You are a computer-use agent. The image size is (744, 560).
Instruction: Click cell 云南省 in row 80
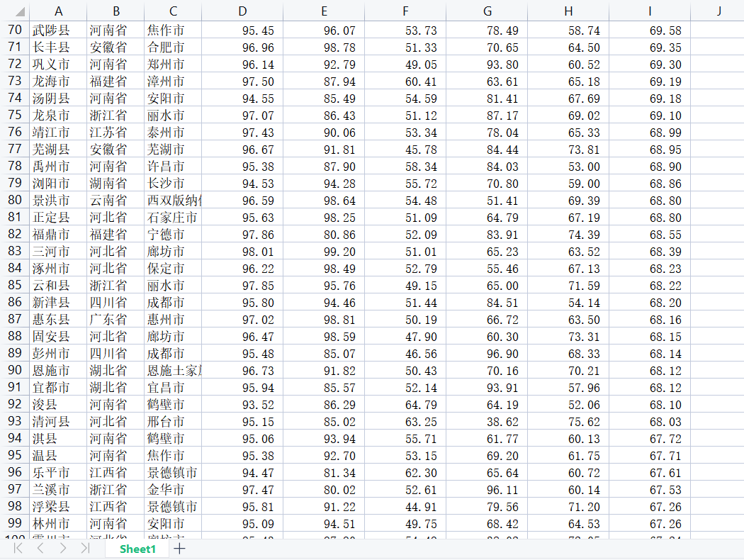point(115,201)
